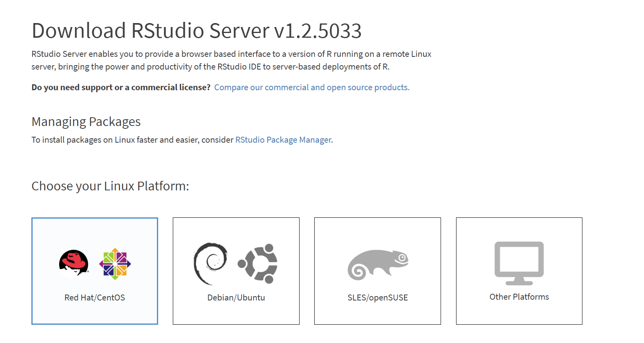Open the RStudio Package Manager link

tap(283, 140)
